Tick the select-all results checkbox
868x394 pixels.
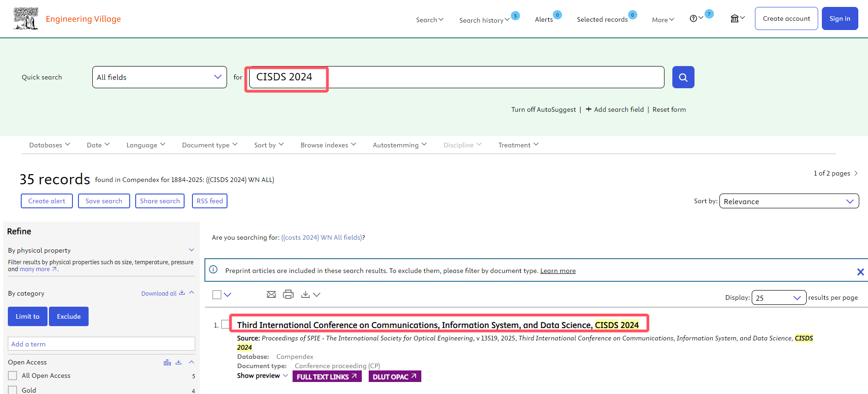pyautogui.click(x=217, y=295)
